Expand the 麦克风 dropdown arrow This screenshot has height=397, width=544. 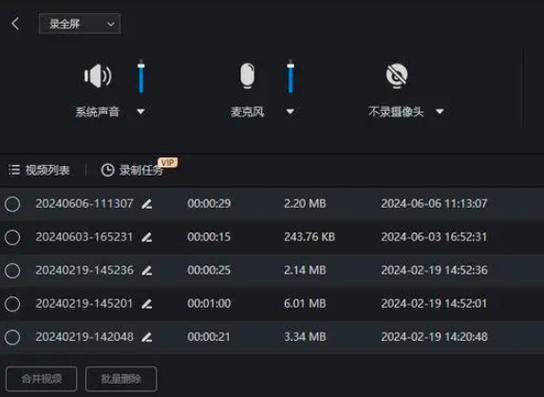[x=290, y=111]
